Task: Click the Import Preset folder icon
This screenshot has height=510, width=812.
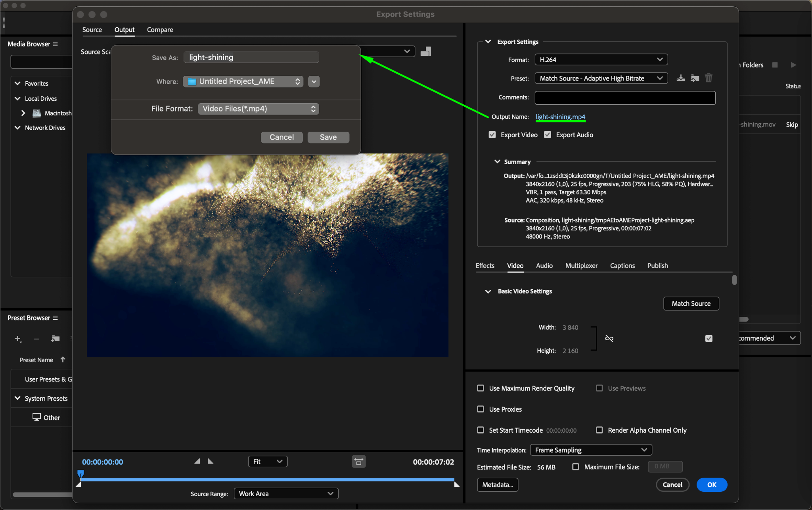Action: 695,78
